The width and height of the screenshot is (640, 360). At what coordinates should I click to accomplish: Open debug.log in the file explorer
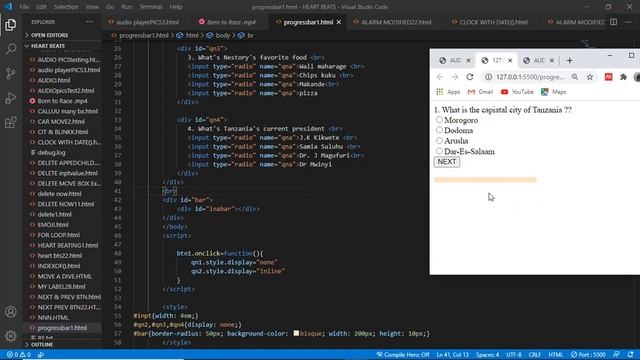point(51,153)
